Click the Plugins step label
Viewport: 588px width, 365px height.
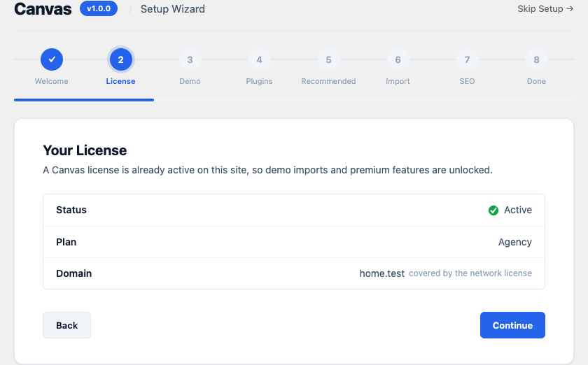[259, 81]
